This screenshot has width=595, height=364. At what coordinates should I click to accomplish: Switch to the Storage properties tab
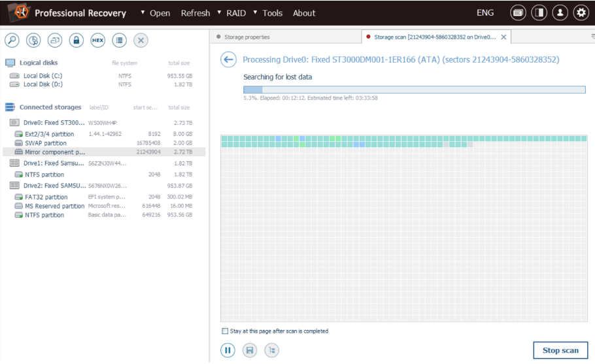[x=246, y=37]
